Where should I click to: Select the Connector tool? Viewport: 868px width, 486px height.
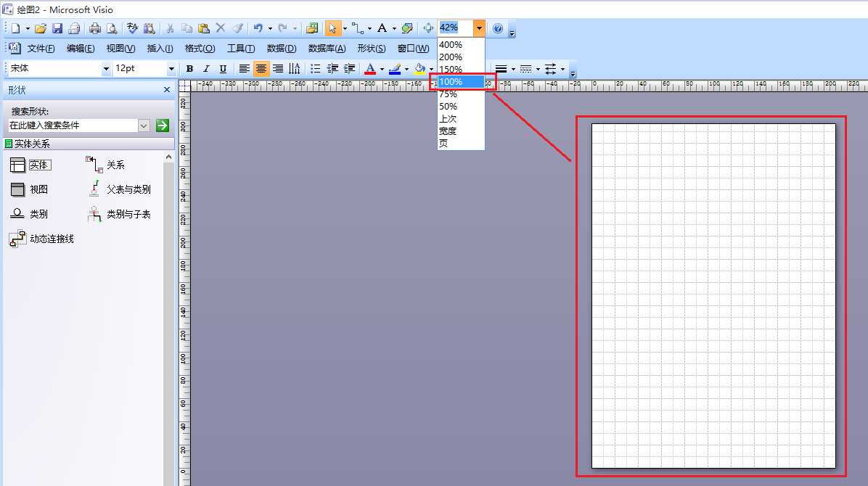click(x=358, y=28)
